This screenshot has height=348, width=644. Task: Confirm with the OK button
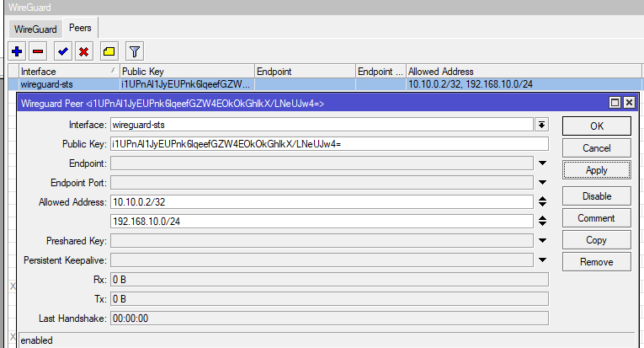point(596,126)
